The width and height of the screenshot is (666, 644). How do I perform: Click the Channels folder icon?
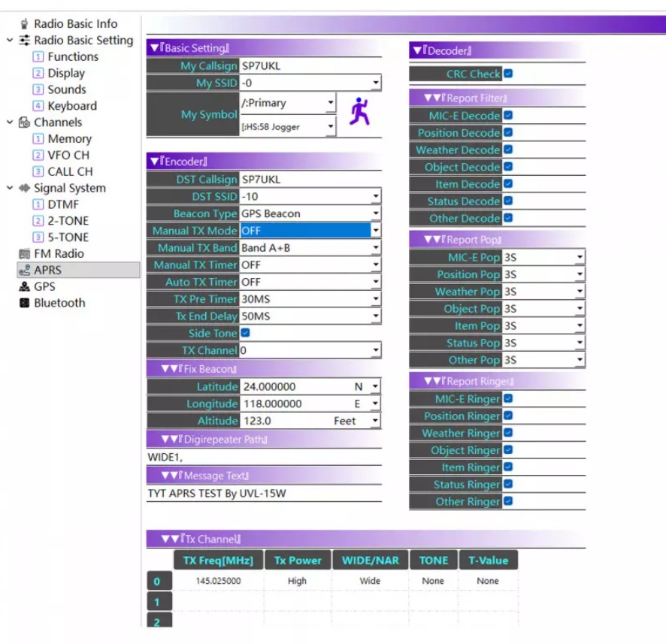(x=24, y=122)
